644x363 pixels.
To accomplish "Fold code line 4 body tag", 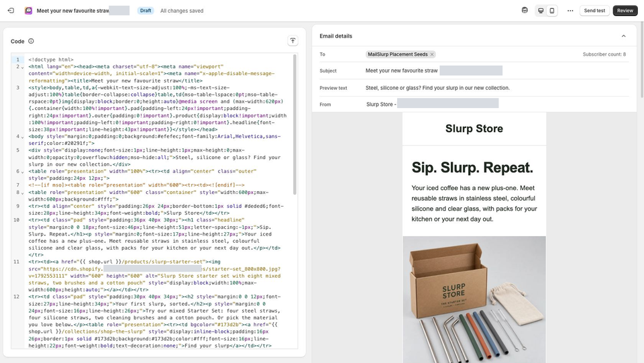I will coord(23,137).
